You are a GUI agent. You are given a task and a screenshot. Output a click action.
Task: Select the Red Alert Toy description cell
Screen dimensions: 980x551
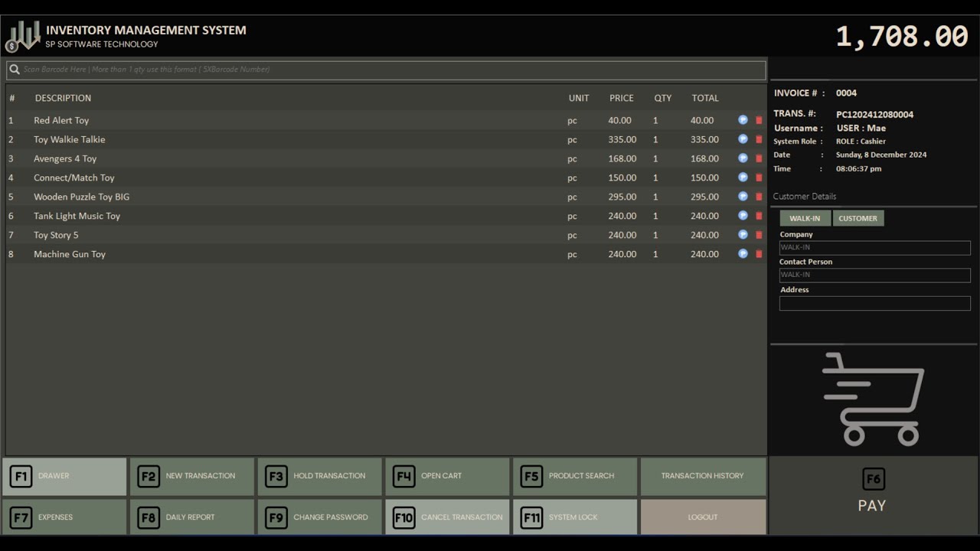(x=61, y=120)
